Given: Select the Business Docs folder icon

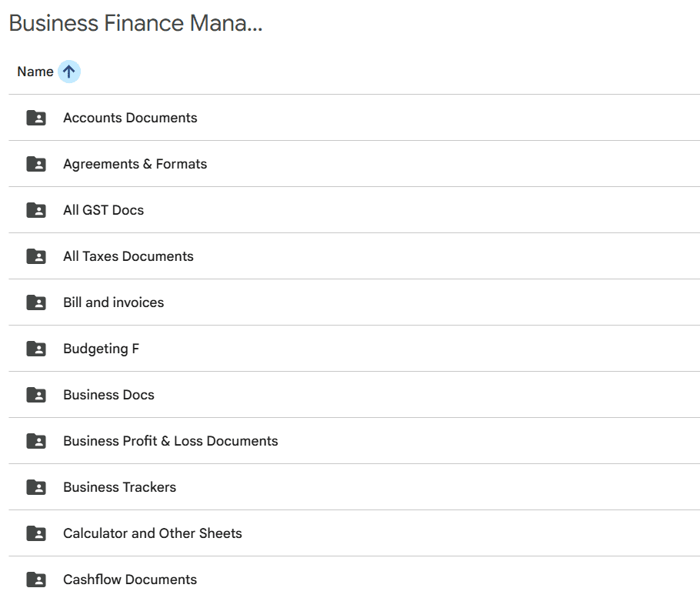Looking at the screenshot, I should (x=36, y=395).
